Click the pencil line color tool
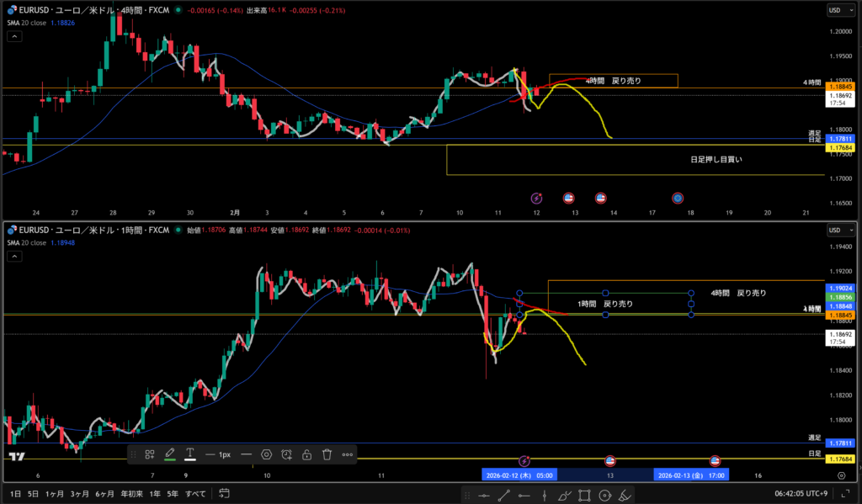The image size is (862, 504). (x=170, y=454)
